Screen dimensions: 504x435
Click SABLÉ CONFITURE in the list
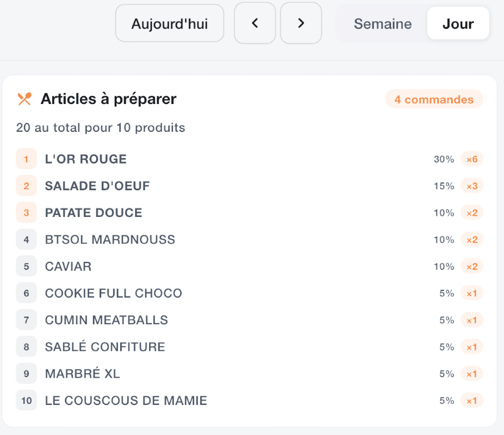coord(105,347)
